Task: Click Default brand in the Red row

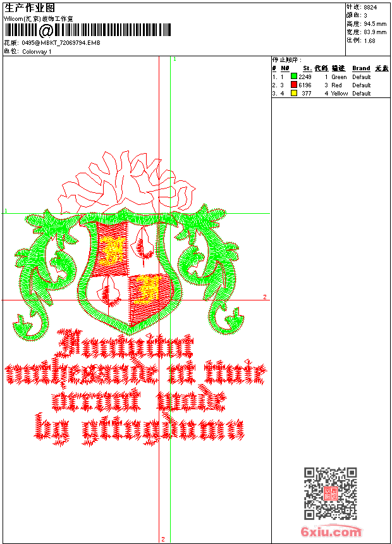Action: 362,85
